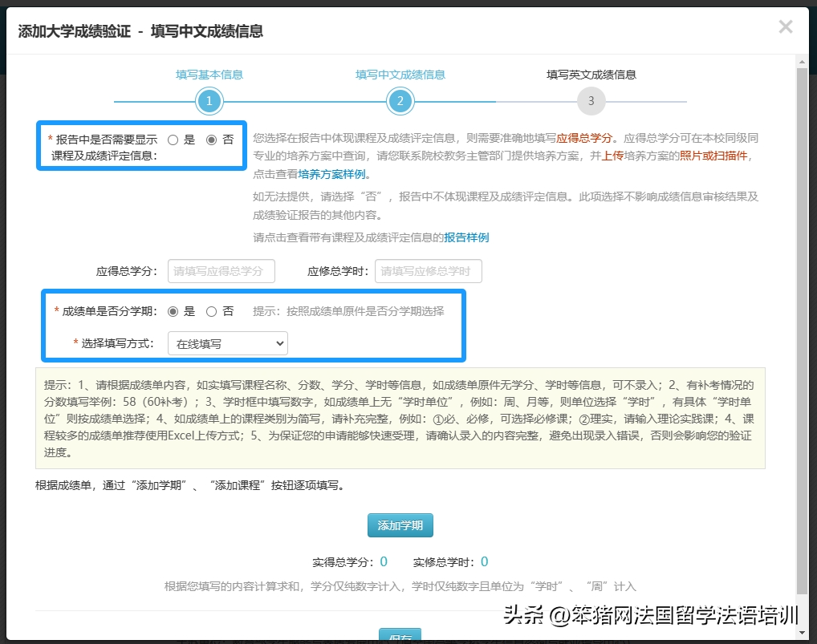
Task: Go to the 填写基本信息 step label
Action: coord(209,75)
